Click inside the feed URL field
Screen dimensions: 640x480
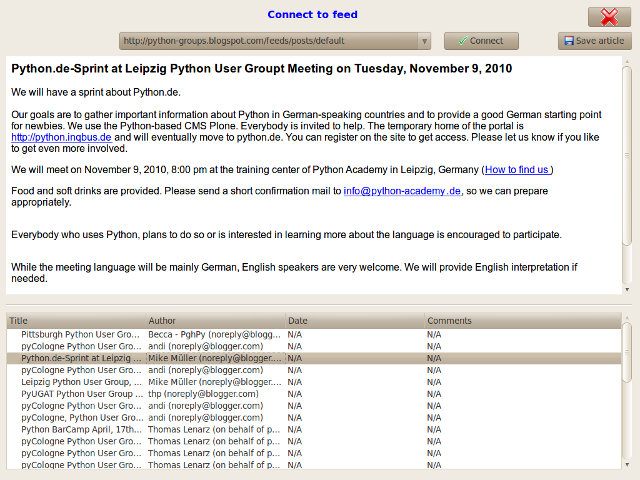(269, 41)
